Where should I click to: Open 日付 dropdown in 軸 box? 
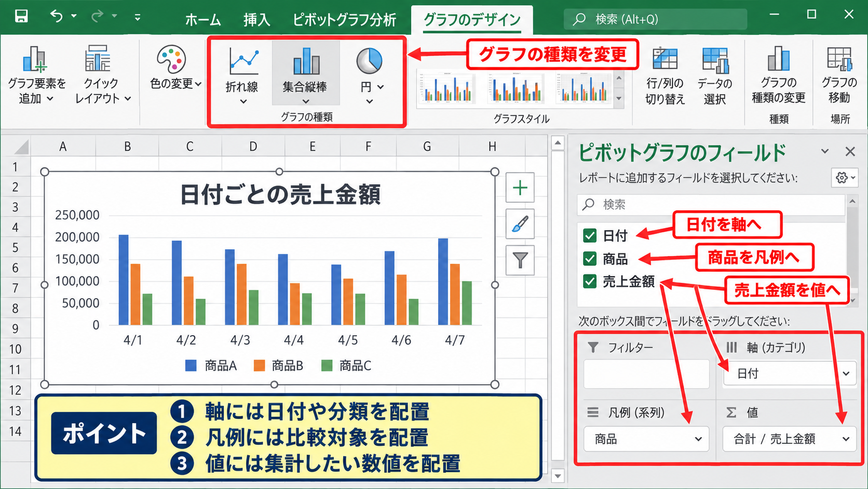pos(846,374)
